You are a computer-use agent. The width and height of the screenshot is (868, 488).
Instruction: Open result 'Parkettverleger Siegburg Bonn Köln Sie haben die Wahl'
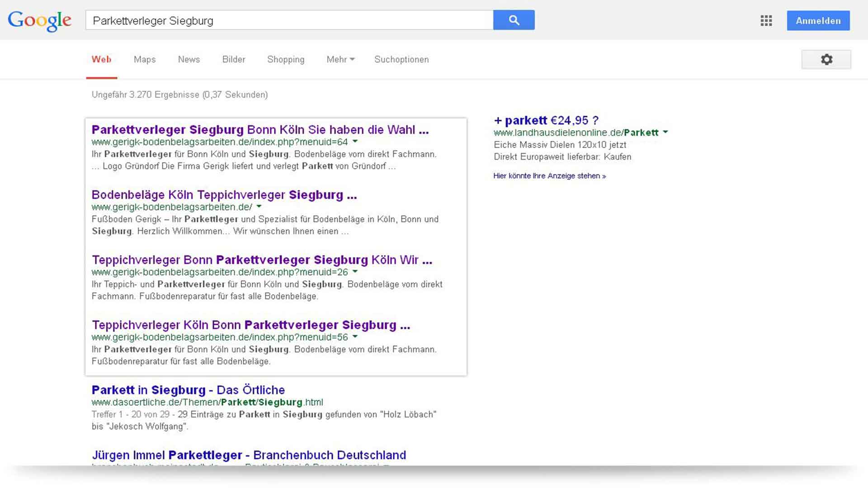click(x=260, y=130)
